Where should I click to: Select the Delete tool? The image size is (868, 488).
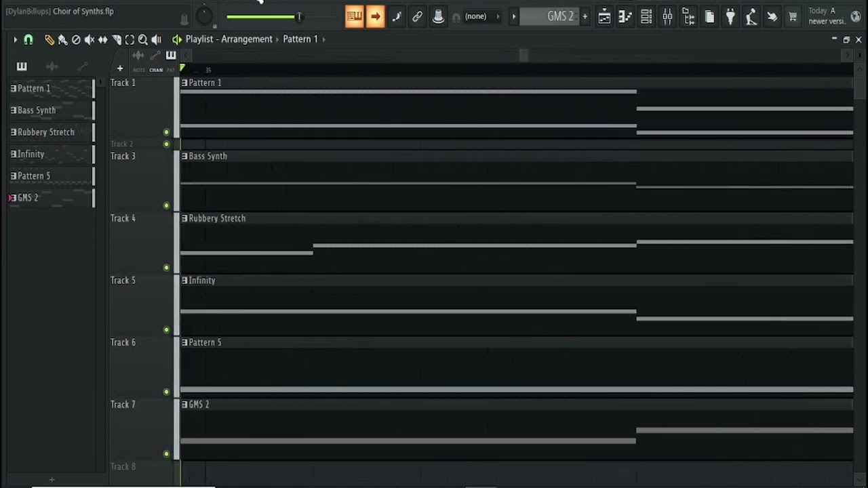[x=76, y=40]
